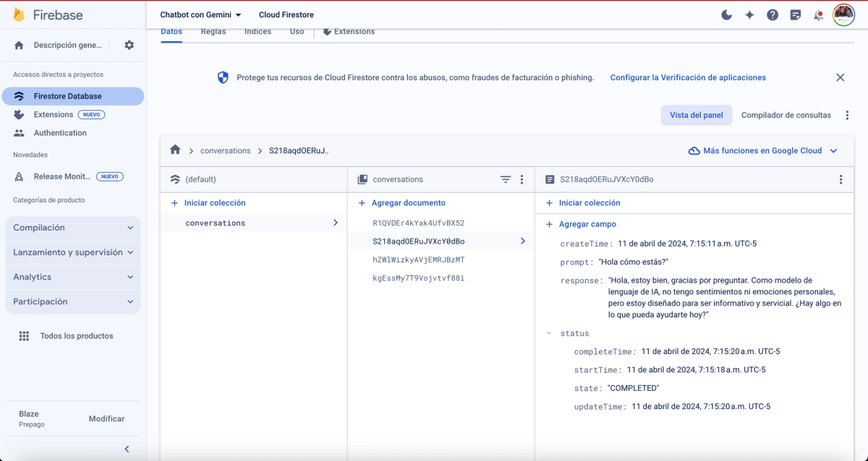This screenshot has width=868, height=461.
Task: Click the Release Monitoring icon
Action: coord(20,176)
